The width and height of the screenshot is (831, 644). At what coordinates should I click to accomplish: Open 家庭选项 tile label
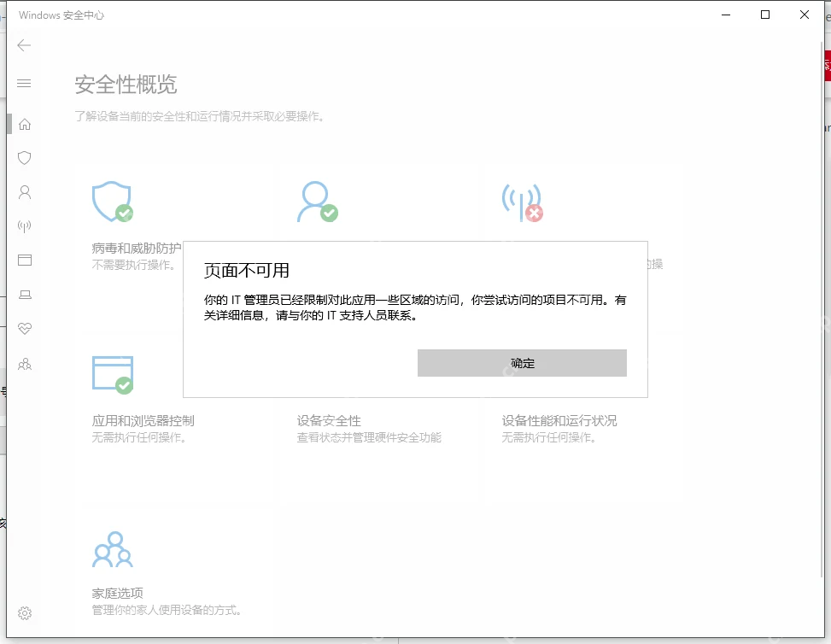coord(117,593)
